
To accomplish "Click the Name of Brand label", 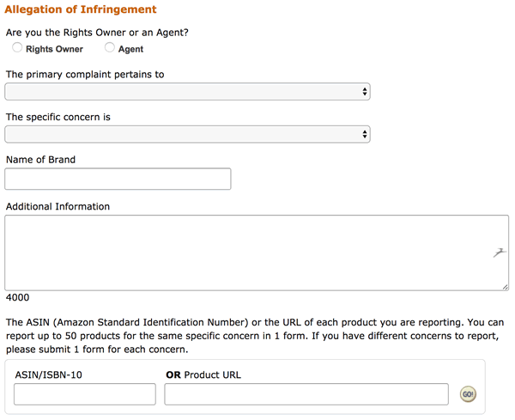I will click(x=40, y=159).
